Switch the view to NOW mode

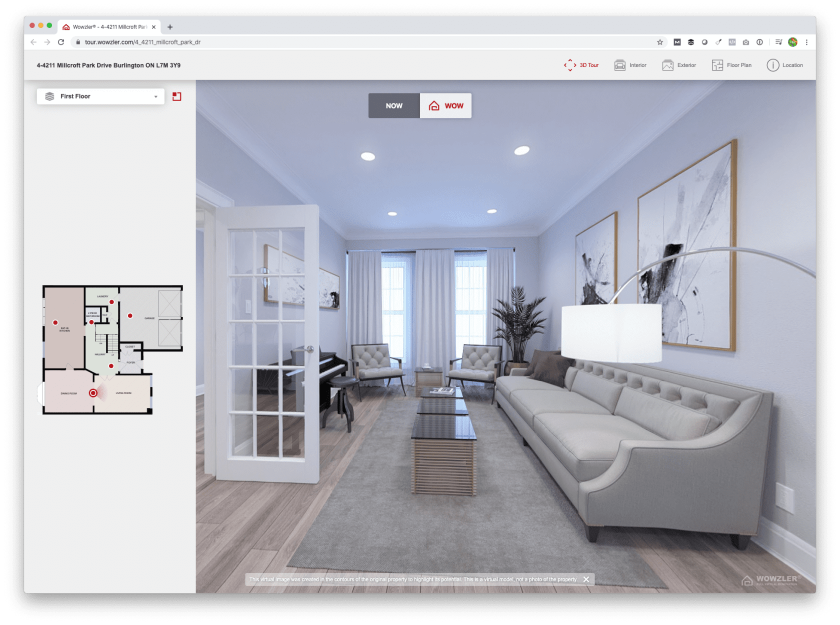coord(394,105)
